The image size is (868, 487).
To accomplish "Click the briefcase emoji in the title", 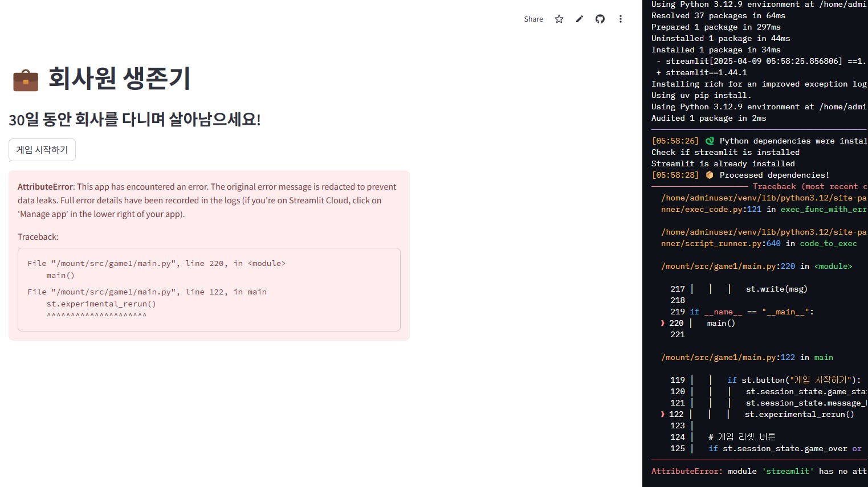I will pyautogui.click(x=26, y=80).
